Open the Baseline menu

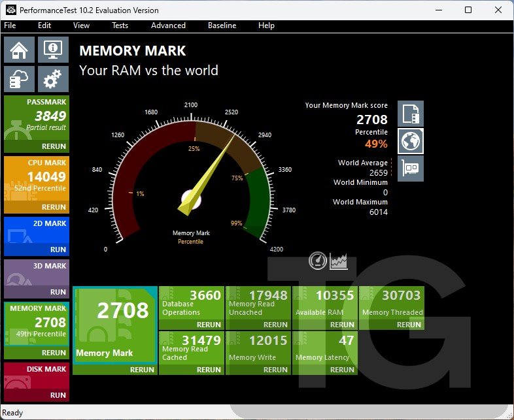(222, 25)
